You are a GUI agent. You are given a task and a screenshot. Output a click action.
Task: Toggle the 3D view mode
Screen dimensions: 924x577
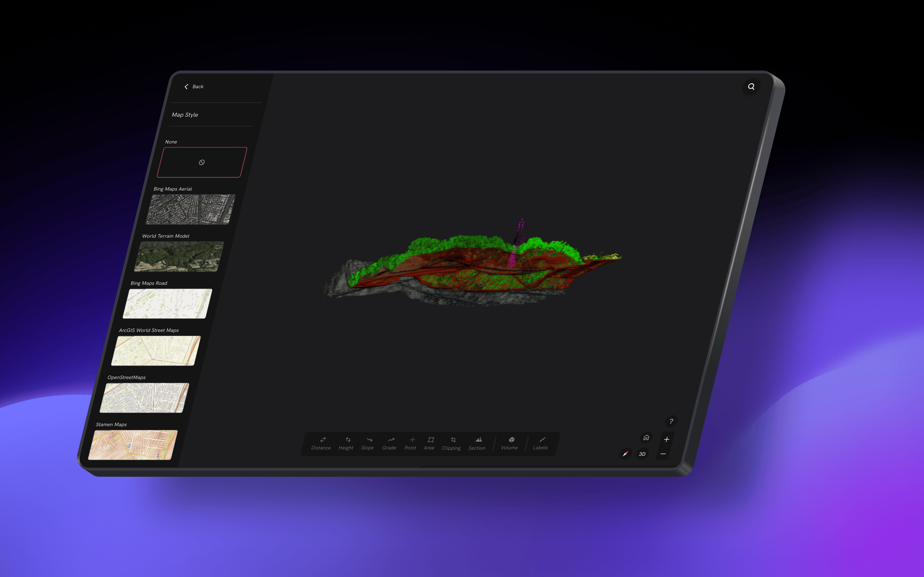[642, 454]
